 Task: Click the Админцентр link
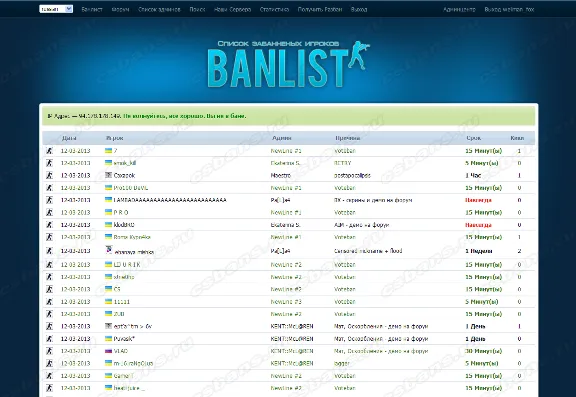pos(459,10)
